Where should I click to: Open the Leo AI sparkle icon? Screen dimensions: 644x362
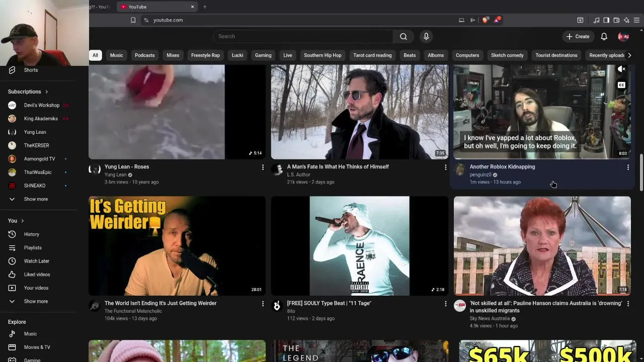tap(626, 20)
